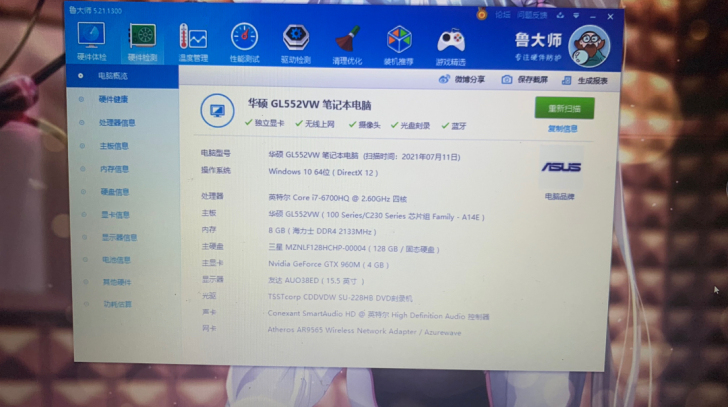
Task: Click the 问题反馈 feedback link
Action: click(x=532, y=15)
